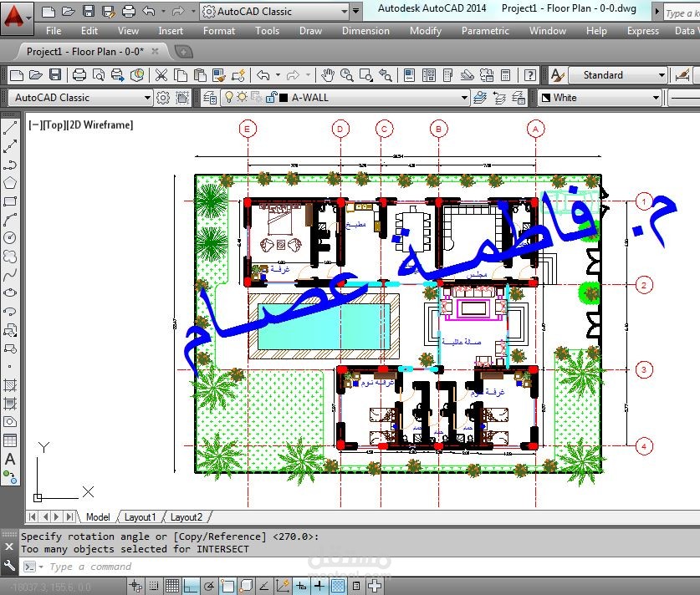Toggle Show Lineweight in status bar
Viewport: 700px width, 595px height.
tap(319, 586)
